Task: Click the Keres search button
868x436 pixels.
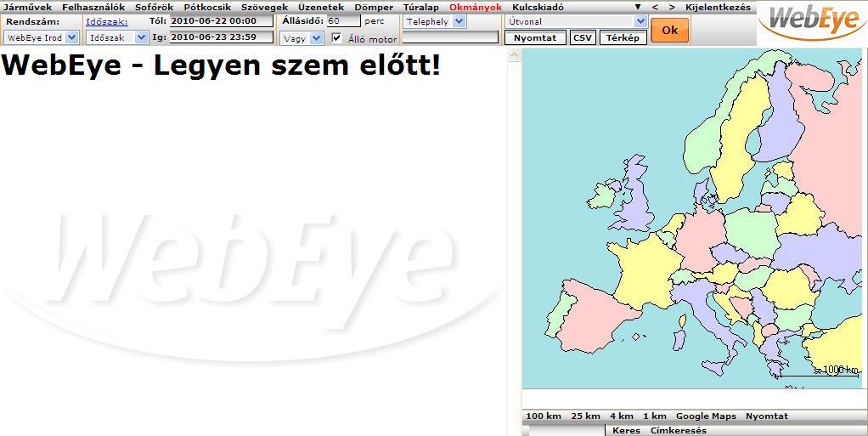Action: (x=627, y=430)
